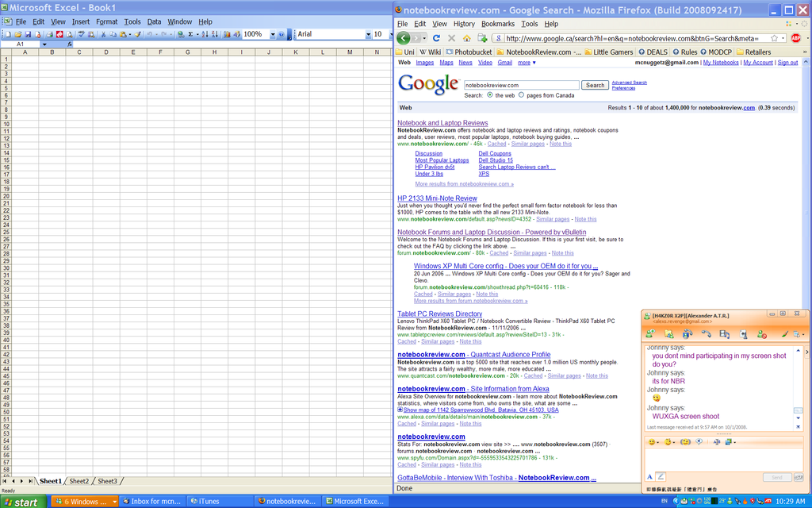Open the AutoSum dropdown arrow

197,34
